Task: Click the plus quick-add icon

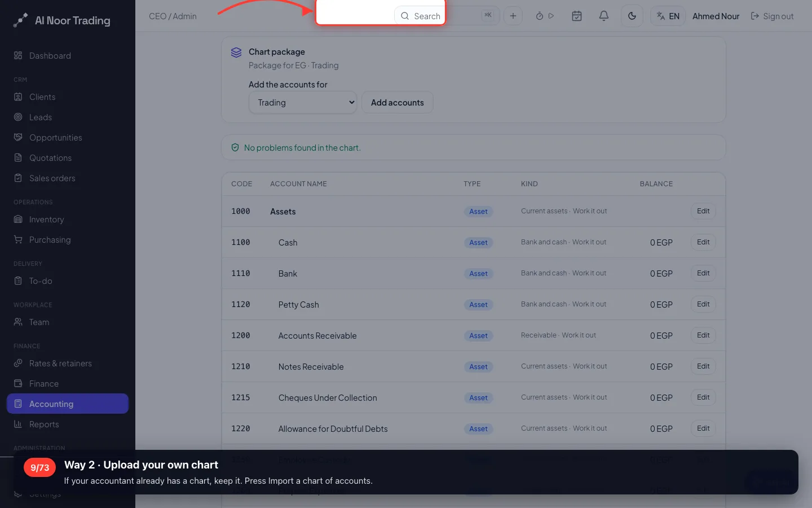Action: pos(513,16)
